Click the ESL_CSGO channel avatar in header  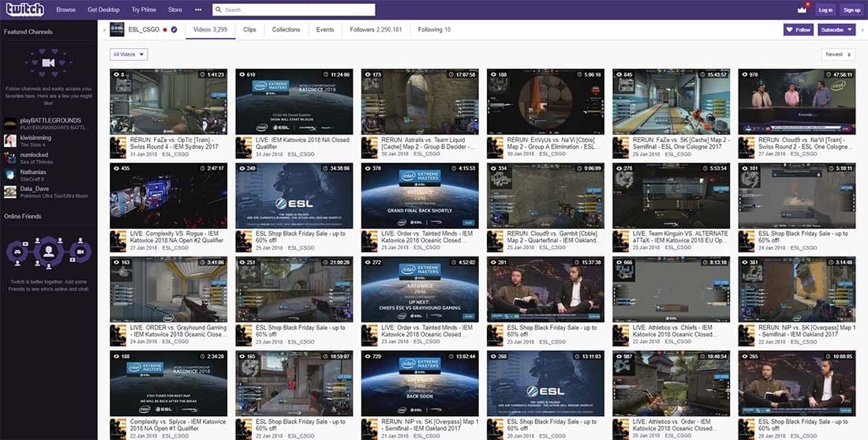[117, 29]
